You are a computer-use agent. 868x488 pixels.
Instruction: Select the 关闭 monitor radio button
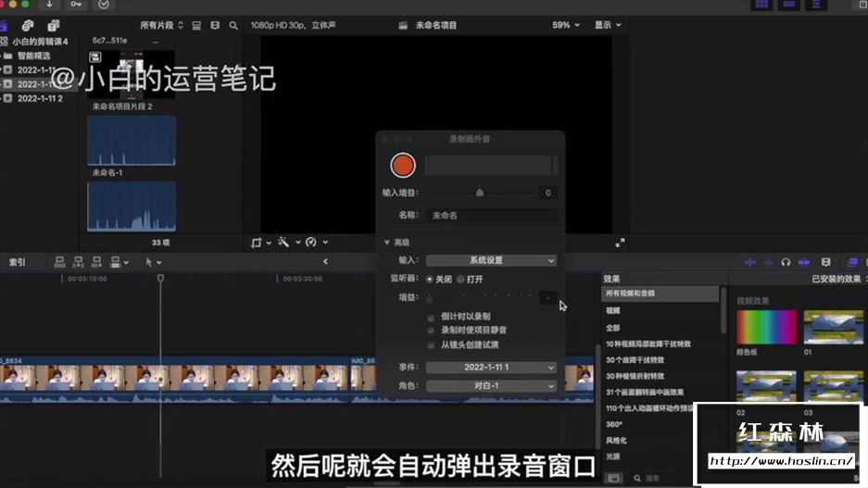[x=430, y=280]
